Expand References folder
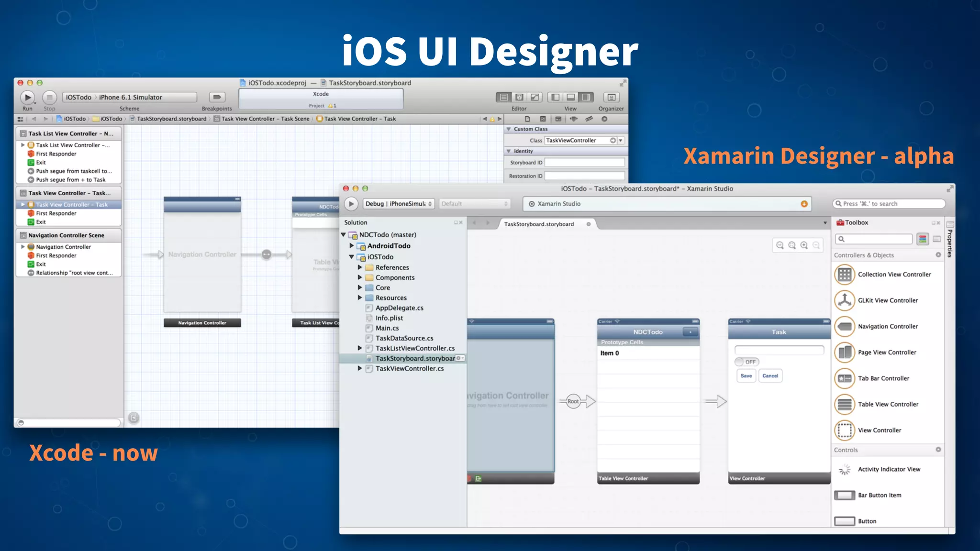Screen dimensions: 980x551 click(x=360, y=267)
